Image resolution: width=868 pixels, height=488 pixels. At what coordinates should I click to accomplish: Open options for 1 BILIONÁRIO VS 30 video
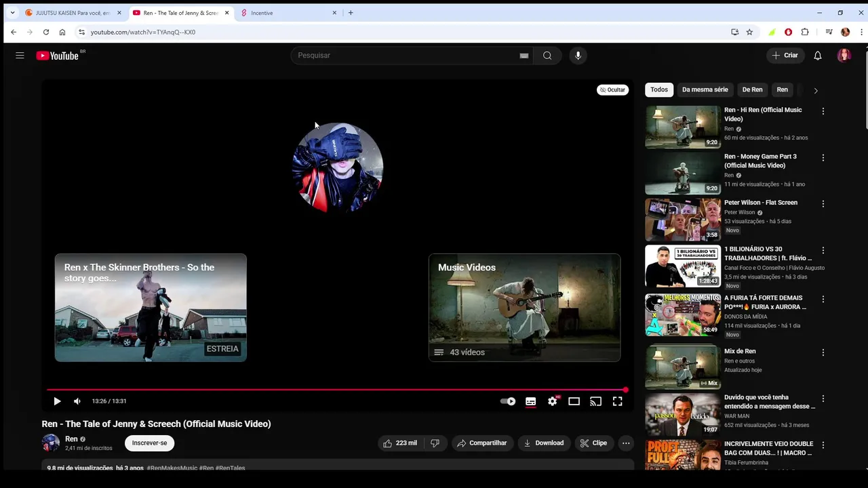tap(823, 251)
